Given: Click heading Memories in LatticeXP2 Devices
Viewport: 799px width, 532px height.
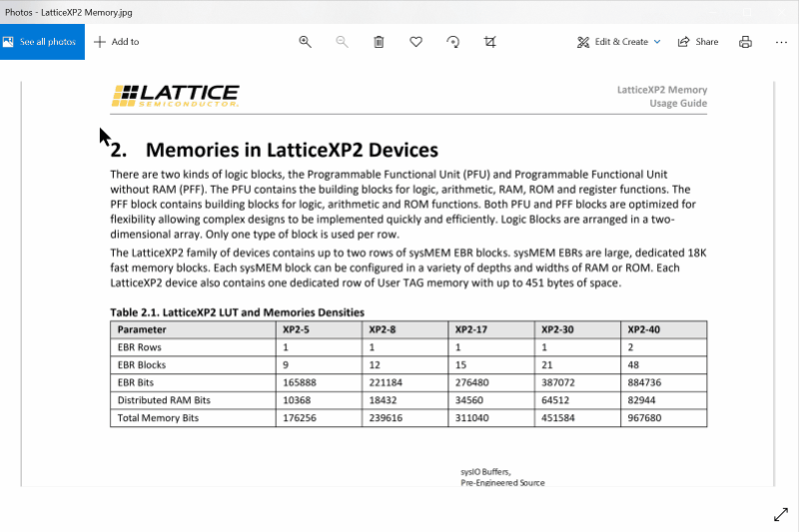Looking at the screenshot, I should tap(292, 150).
